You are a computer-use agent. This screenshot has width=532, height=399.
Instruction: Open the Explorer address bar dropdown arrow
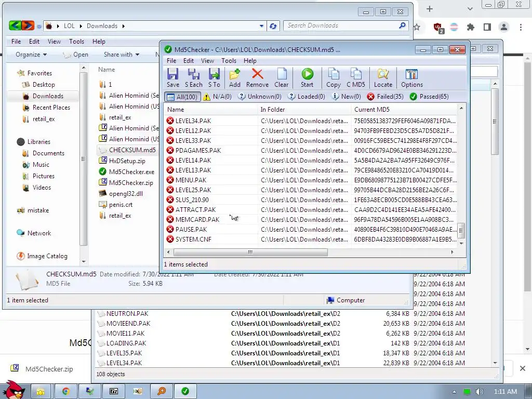coord(261,26)
